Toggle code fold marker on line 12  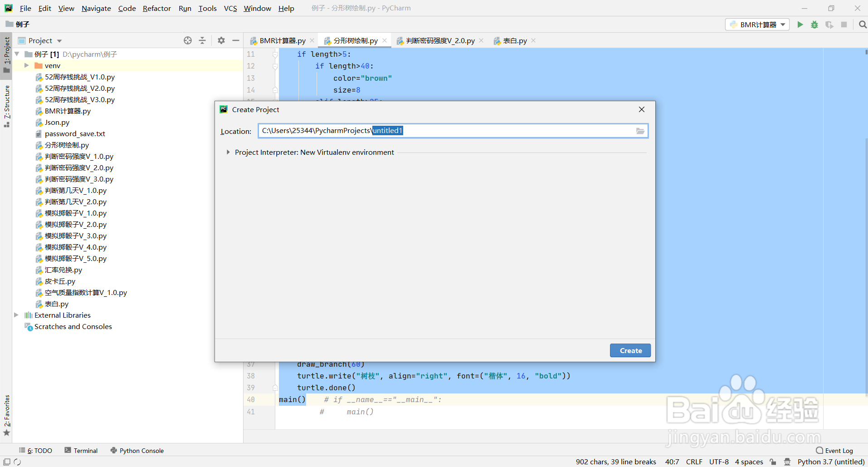[275, 66]
